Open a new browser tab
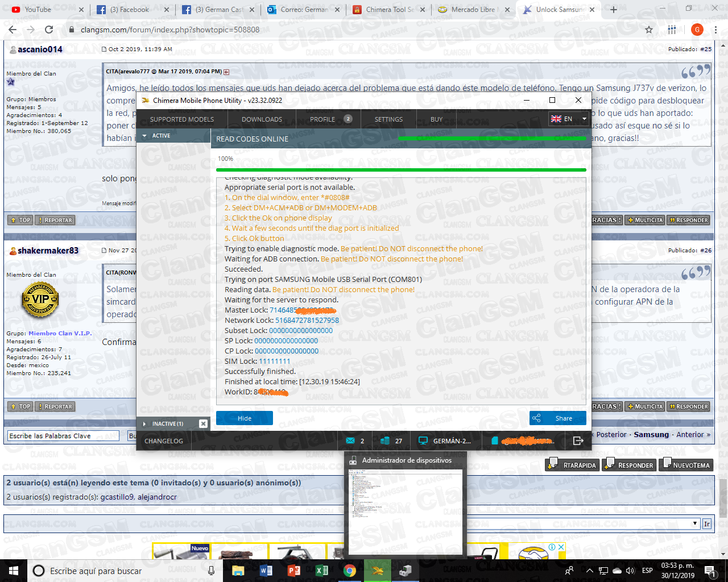 [614, 10]
